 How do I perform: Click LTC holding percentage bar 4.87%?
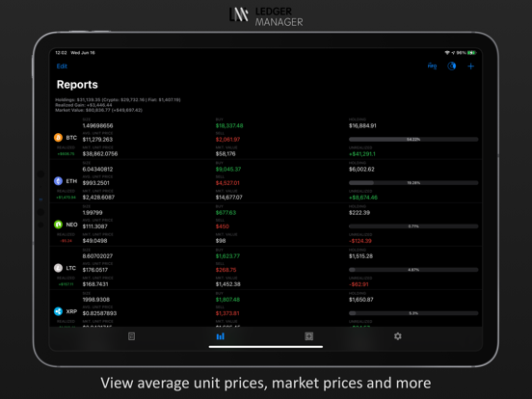point(413,270)
